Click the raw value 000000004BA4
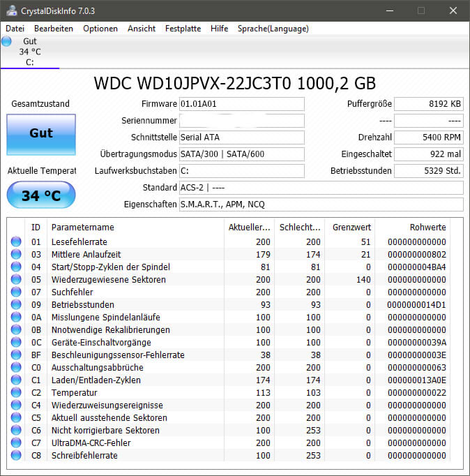The height and width of the screenshot is (476, 470). (417, 267)
